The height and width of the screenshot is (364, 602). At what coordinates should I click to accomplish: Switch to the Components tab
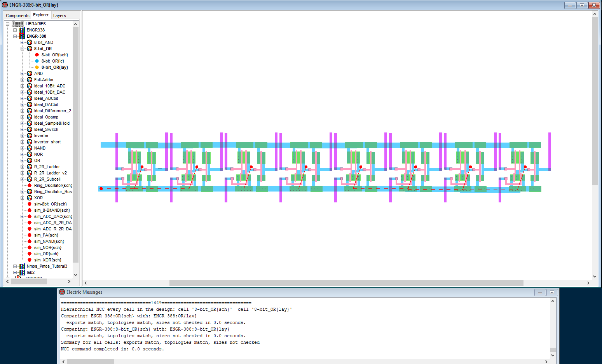click(x=17, y=16)
